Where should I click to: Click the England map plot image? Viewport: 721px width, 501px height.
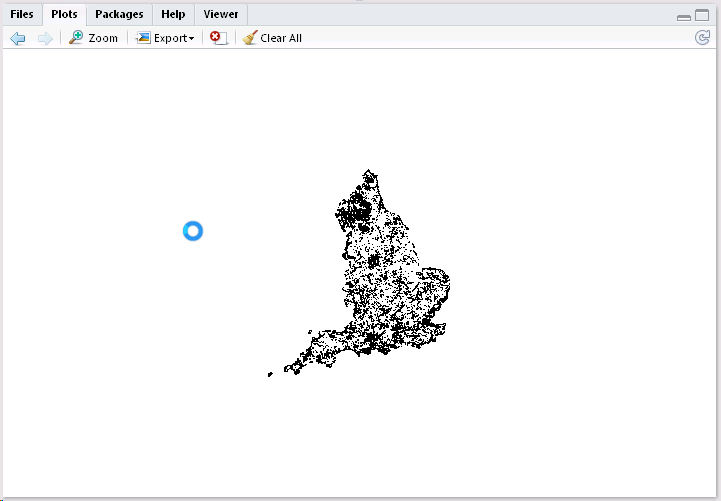pos(359,273)
